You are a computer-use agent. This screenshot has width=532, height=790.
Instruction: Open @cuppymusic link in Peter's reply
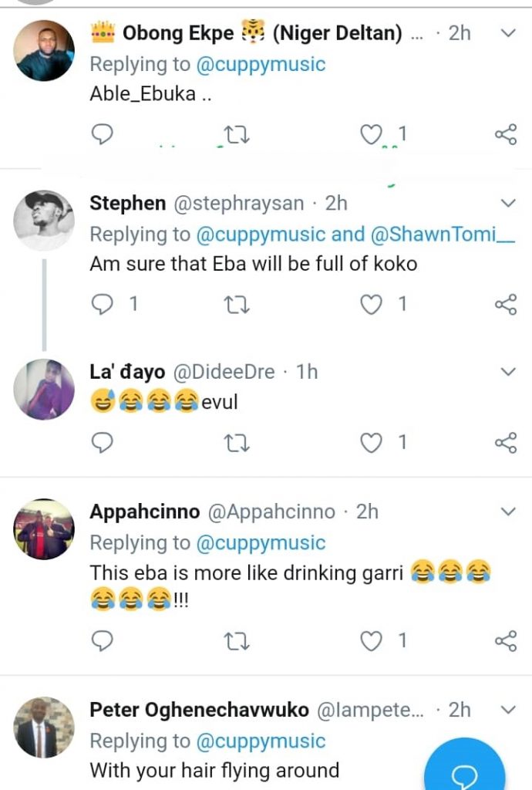pyautogui.click(x=261, y=741)
